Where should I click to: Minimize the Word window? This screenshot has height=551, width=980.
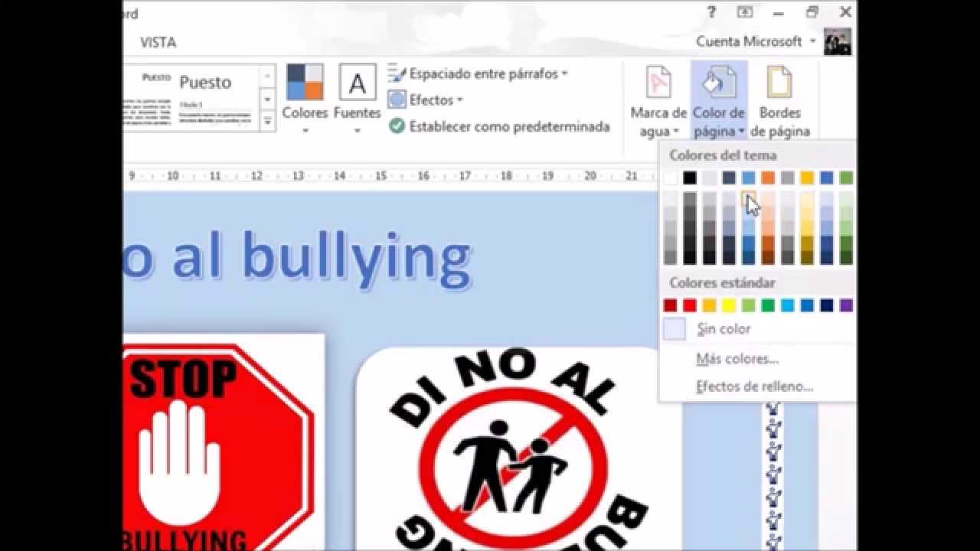pyautogui.click(x=779, y=12)
